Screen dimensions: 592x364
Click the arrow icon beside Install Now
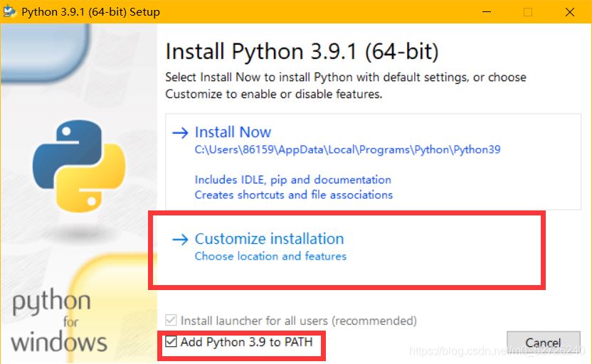tap(181, 133)
